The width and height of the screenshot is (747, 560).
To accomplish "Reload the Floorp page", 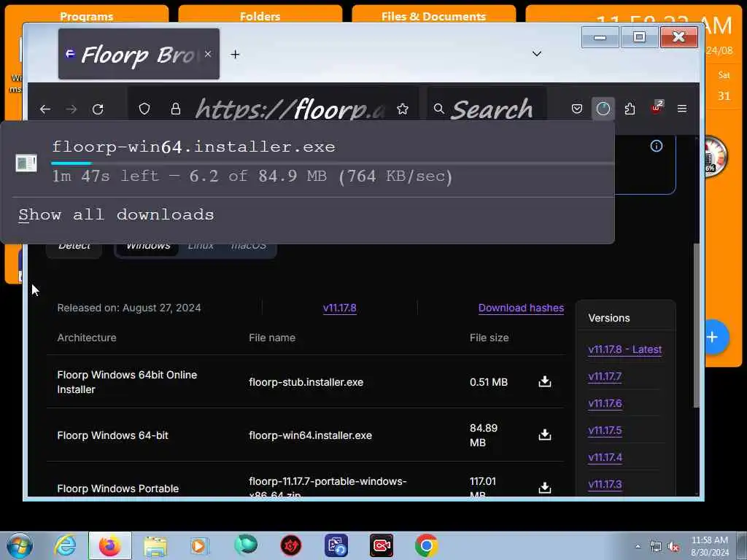I will coord(98,109).
